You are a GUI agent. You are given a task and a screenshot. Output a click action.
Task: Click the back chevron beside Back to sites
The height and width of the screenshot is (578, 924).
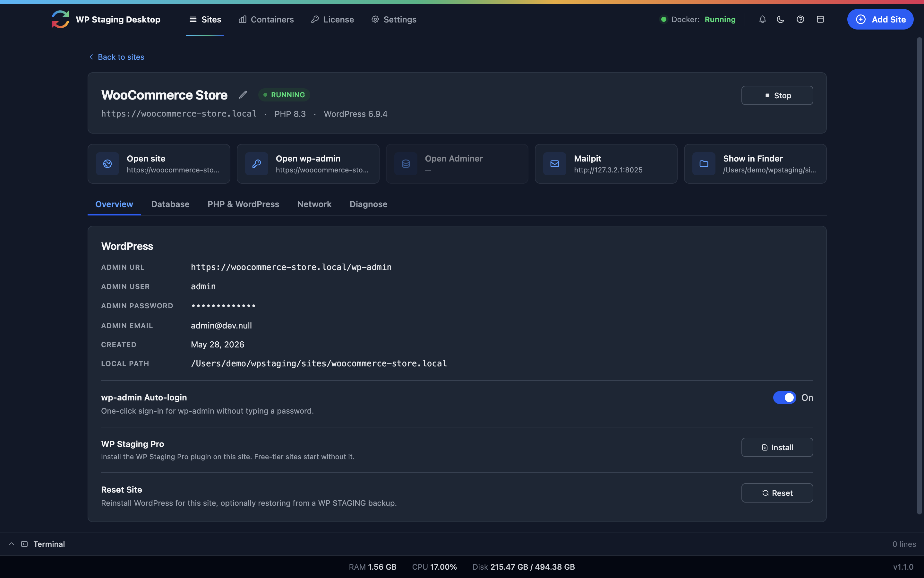pos(91,57)
